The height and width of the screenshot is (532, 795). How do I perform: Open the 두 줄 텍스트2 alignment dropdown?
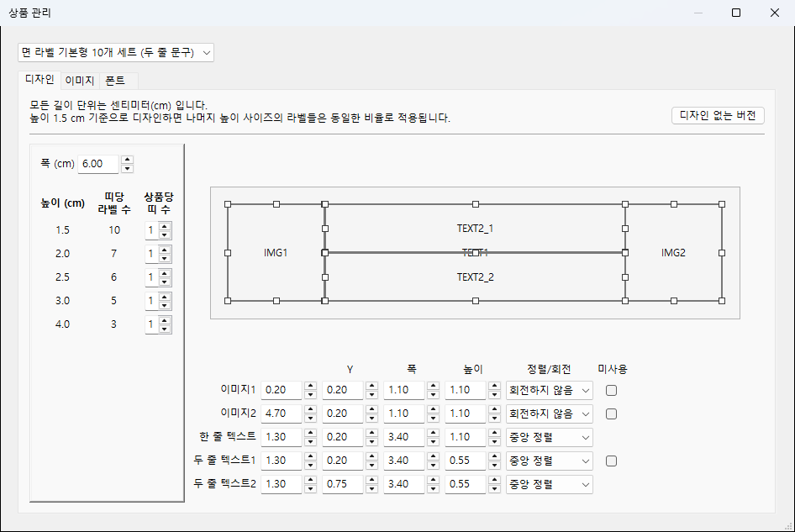point(549,484)
